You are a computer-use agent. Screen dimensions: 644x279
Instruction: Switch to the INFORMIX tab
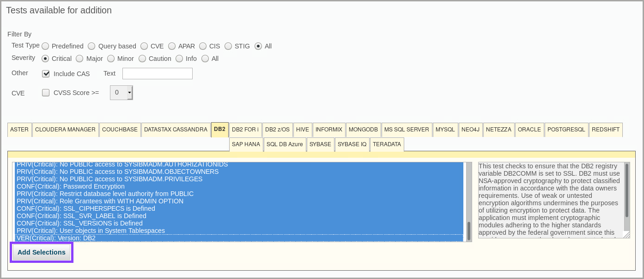coord(329,130)
